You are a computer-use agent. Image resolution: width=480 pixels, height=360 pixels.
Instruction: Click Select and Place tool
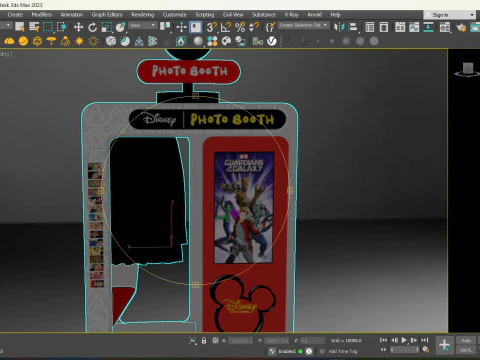click(121, 27)
